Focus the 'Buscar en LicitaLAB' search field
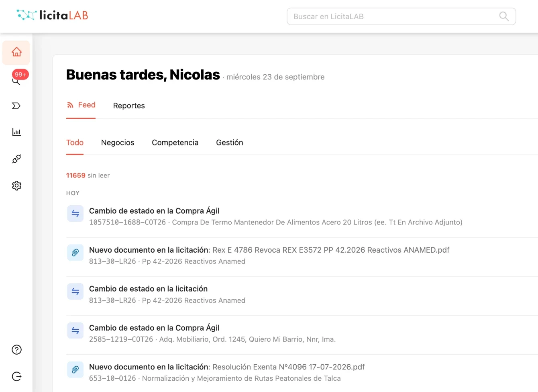The height and width of the screenshot is (392, 538). (401, 16)
